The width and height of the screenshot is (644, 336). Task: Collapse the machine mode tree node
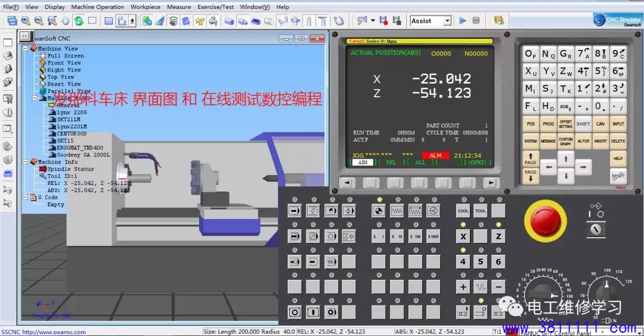[x=35, y=98]
